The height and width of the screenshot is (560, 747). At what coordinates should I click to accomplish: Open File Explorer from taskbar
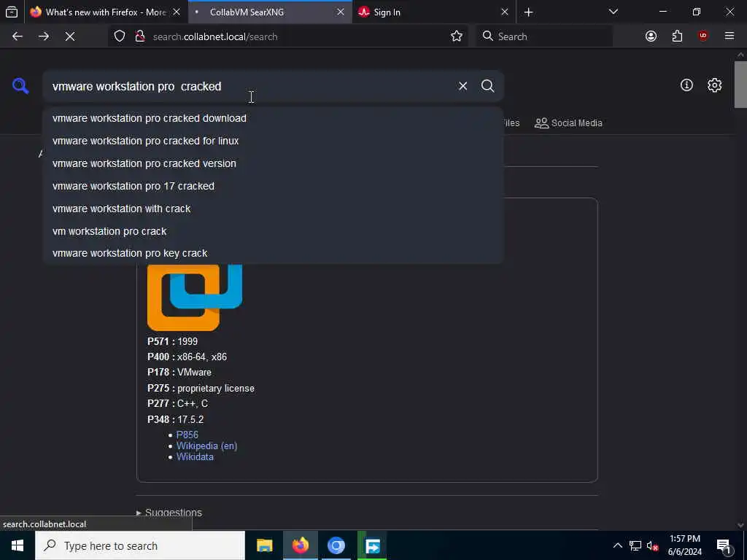click(264, 545)
